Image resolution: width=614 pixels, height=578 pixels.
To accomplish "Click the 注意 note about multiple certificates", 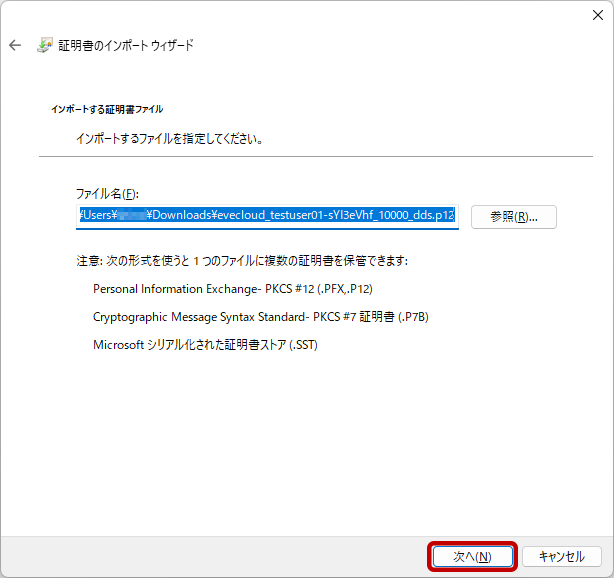I will (x=242, y=261).
